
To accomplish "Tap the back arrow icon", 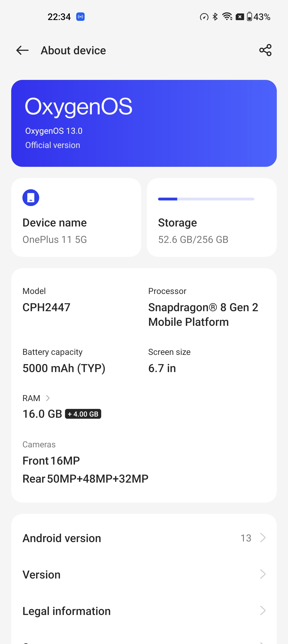I will [22, 50].
